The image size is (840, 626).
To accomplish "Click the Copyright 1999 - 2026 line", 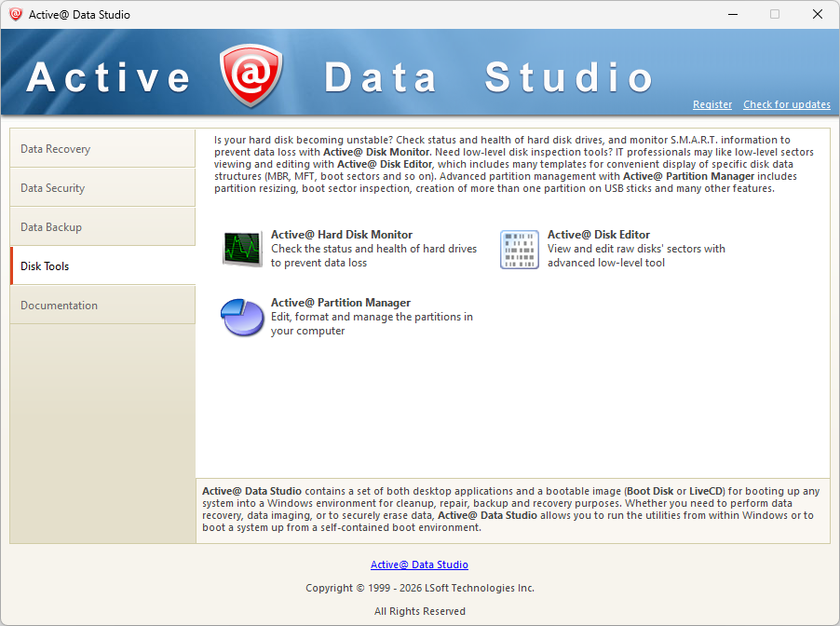I will (420, 588).
